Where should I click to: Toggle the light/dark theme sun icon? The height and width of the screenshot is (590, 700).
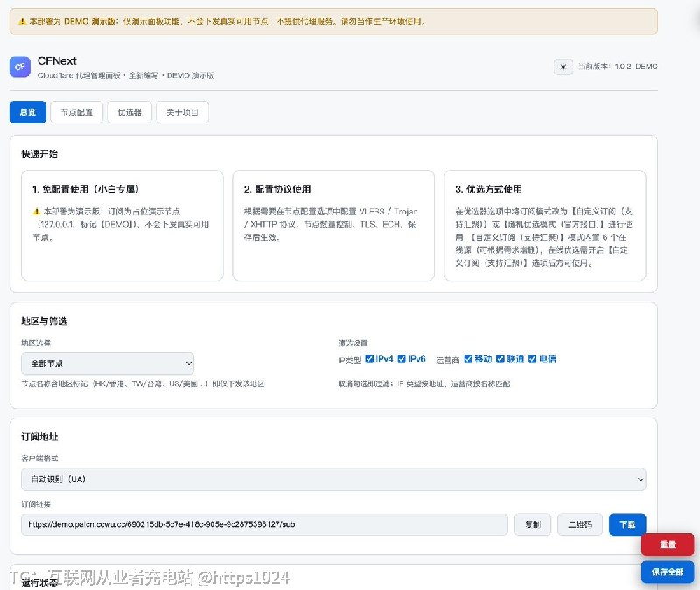click(x=563, y=67)
